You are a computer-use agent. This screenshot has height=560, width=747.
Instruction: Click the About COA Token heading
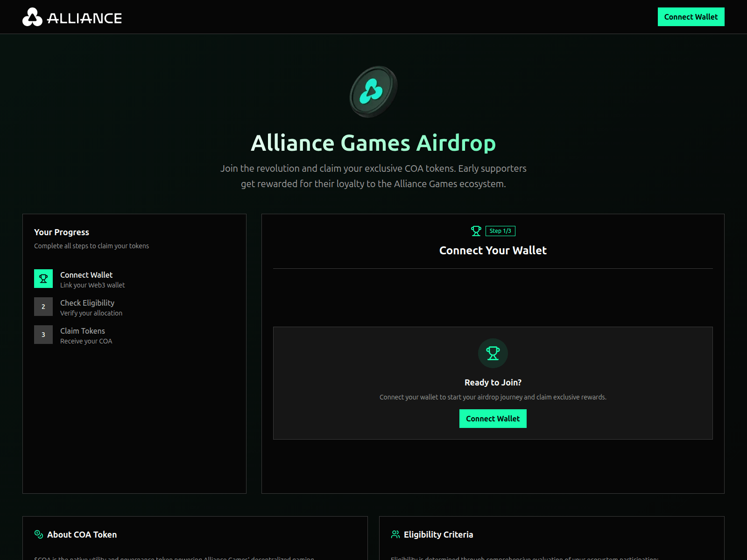82,535
